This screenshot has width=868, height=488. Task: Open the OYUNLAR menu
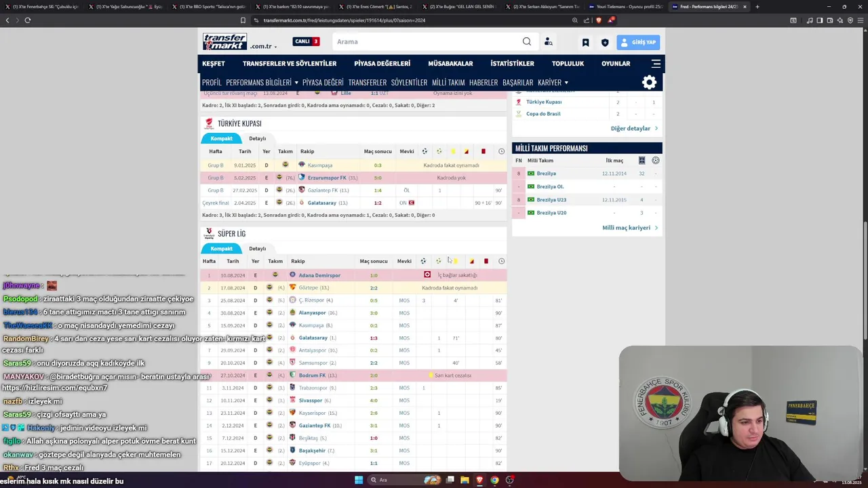(x=616, y=64)
